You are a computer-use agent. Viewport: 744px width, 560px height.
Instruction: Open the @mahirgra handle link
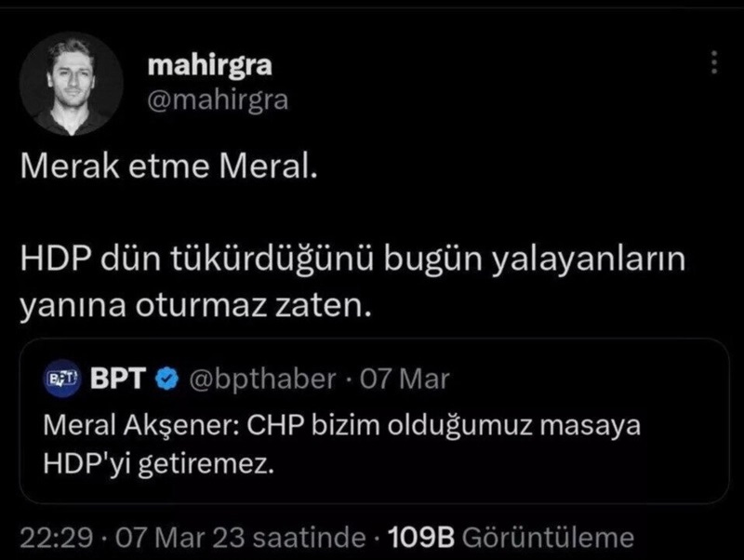(218, 100)
